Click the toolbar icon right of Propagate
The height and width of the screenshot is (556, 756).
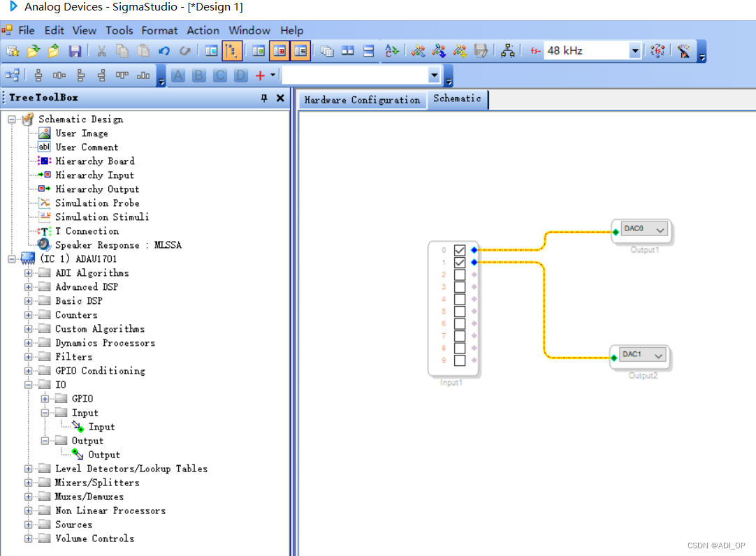click(x=683, y=50)
